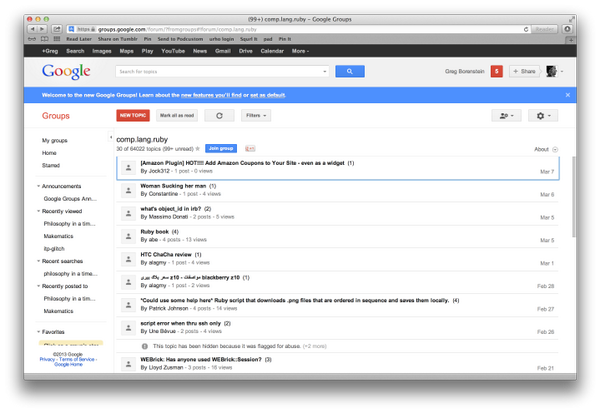This screenshot has height=413, width=600.
Task: Open the More menu in Google bar
Action: click(x=300, y=51)
